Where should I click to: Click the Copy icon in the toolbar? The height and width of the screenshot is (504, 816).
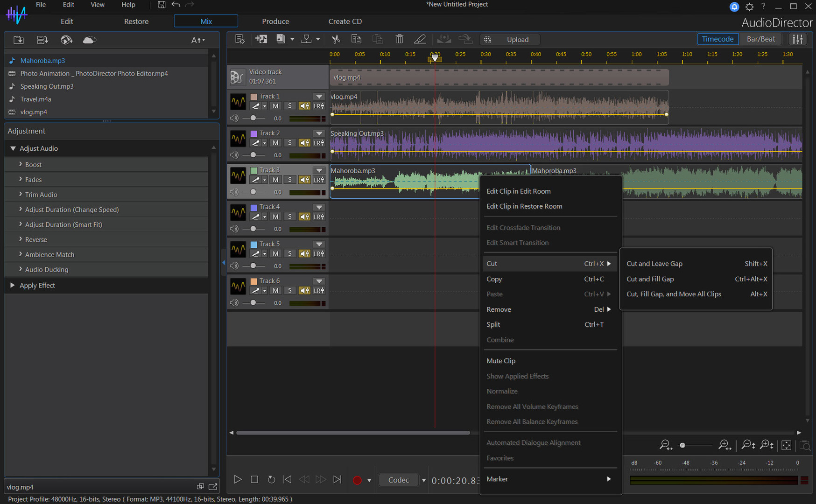pos(356,39)
